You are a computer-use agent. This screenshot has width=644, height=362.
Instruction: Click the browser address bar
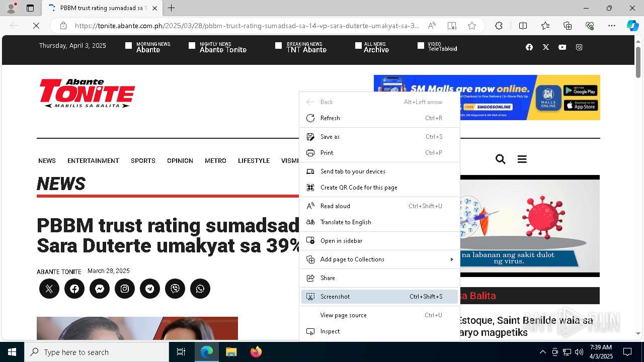pyautogui.click(x=247, y=26)
